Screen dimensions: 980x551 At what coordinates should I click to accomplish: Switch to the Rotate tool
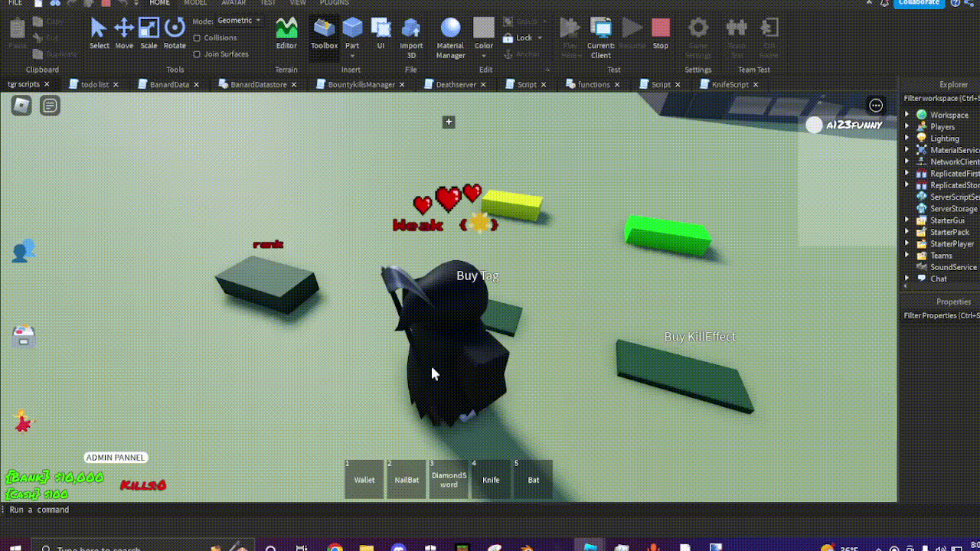point(175,34)
